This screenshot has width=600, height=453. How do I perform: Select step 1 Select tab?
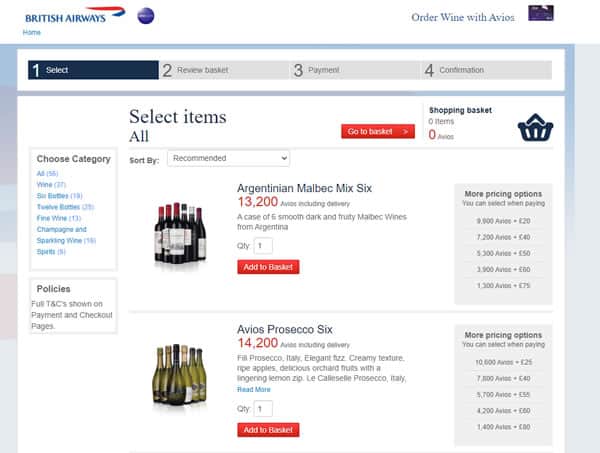pyautogui.click(x=93, y=70)
